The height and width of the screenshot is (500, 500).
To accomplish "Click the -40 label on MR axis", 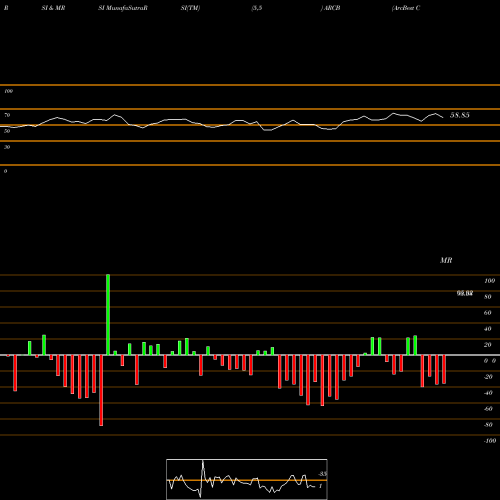I will point(488,393).
